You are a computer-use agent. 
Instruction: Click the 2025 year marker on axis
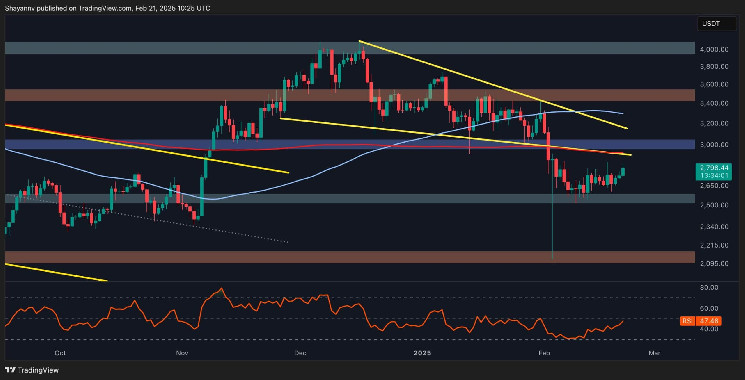pyautogui.click(x=421, y=353)
